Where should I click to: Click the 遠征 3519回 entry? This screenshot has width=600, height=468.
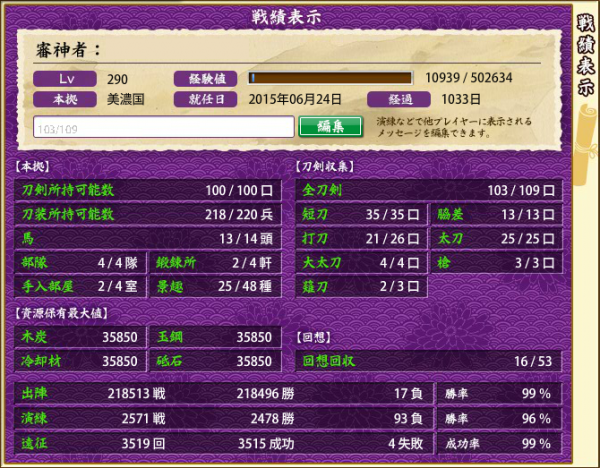93,444
